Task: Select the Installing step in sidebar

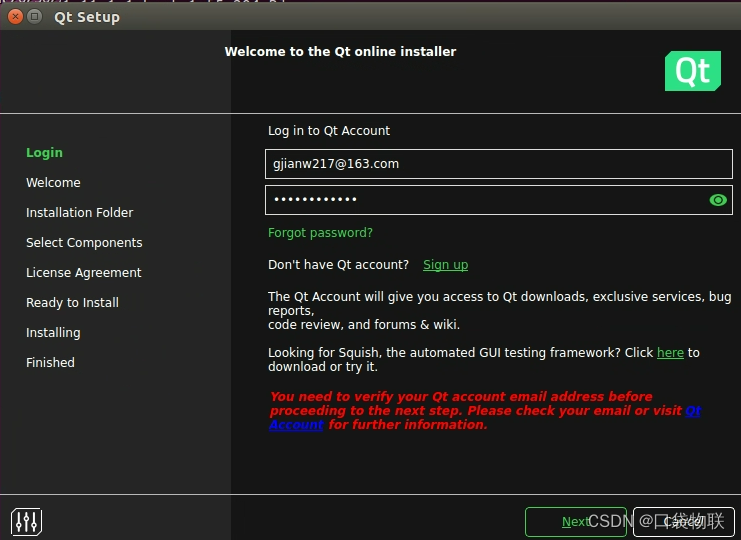Action: pyautogui.click(x=53, y=333)
